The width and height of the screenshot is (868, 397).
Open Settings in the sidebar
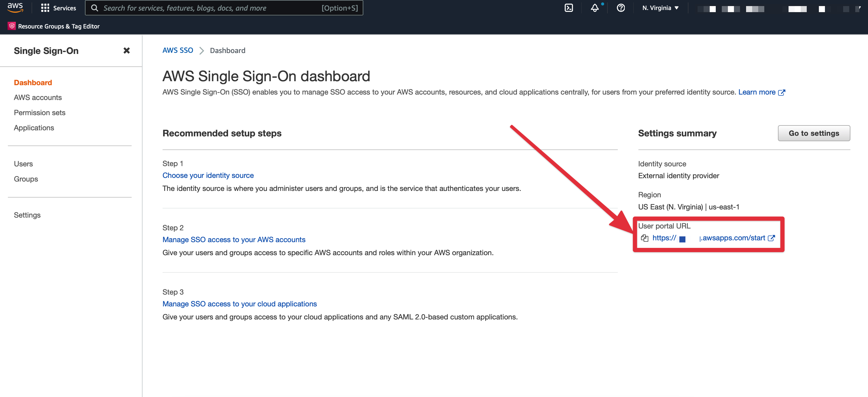27,215
